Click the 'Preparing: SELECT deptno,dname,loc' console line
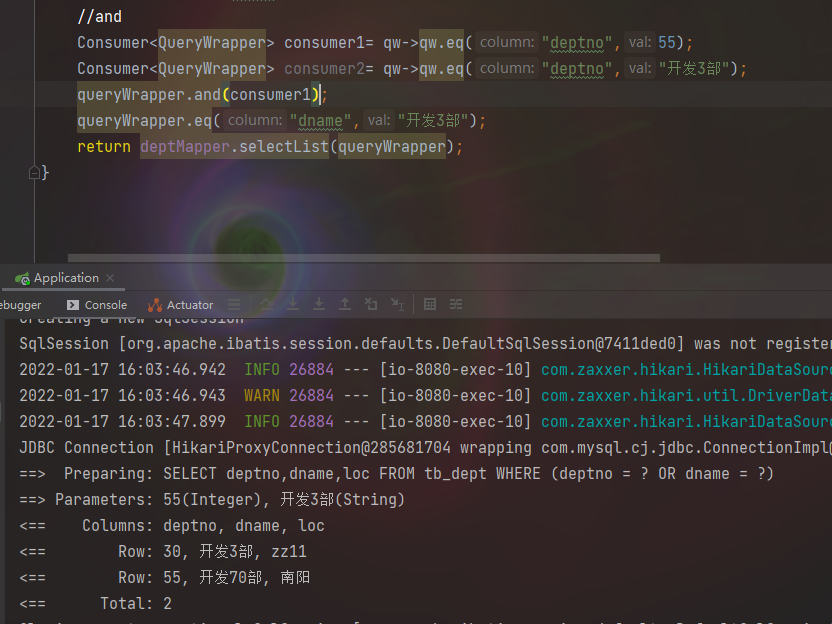The image size is (832, 624). 396,473
